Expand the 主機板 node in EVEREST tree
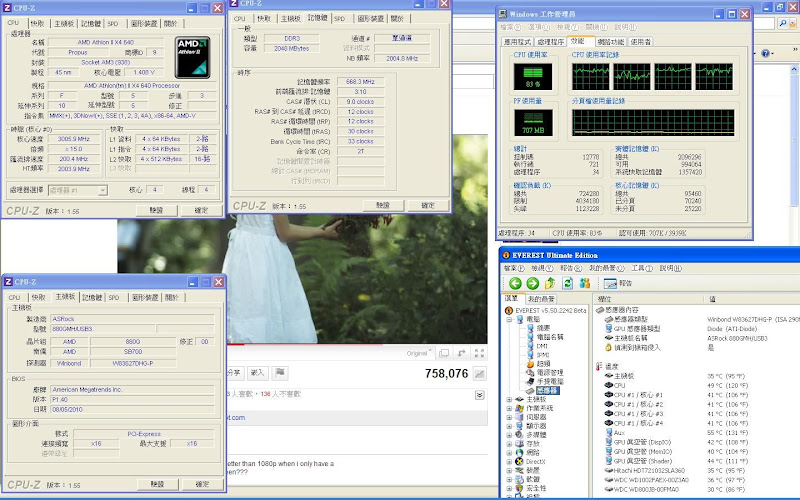Image resolution: width=800 pixels, height=500 pixels. [509, 399]
